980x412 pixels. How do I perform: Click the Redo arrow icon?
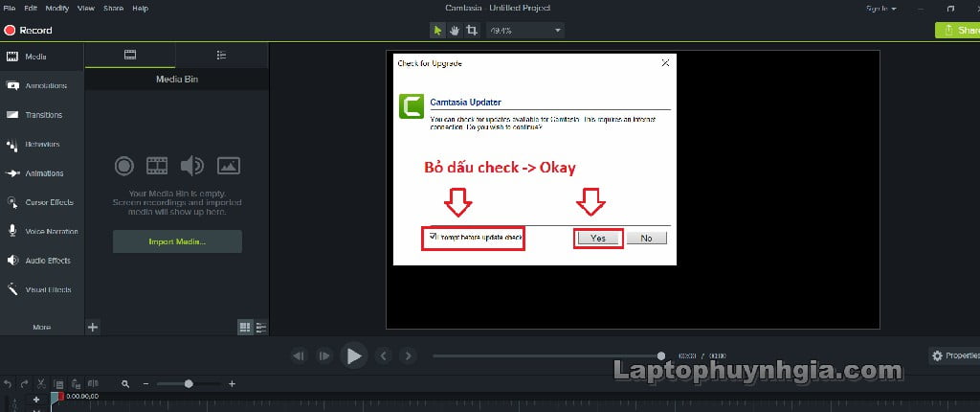click(24, 383)
